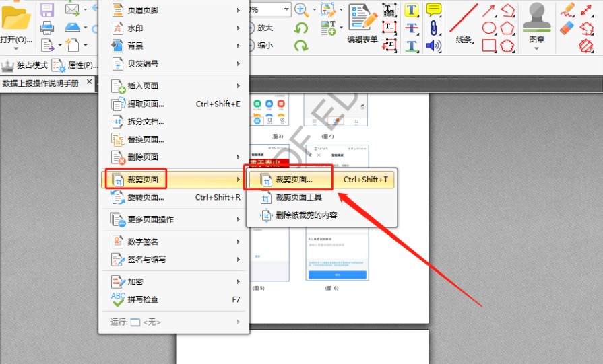Choose 提取页面... from the menu
The width and height of the screenshot is (603, 364).
pos(174,104)
